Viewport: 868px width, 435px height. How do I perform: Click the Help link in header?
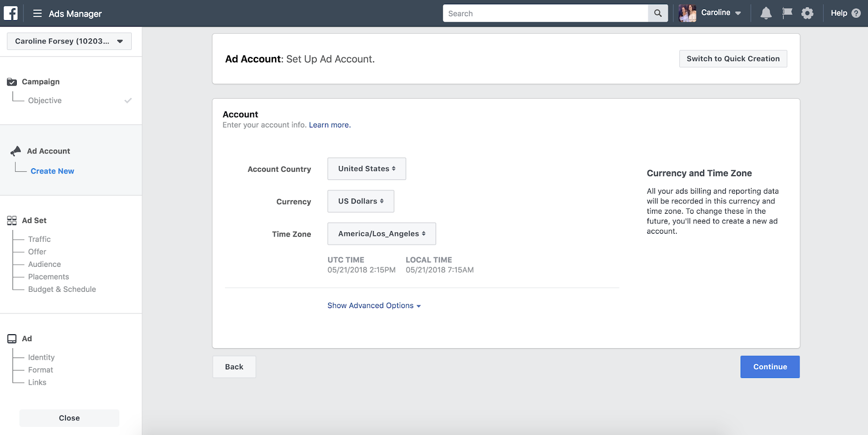[x=839, y=13]
